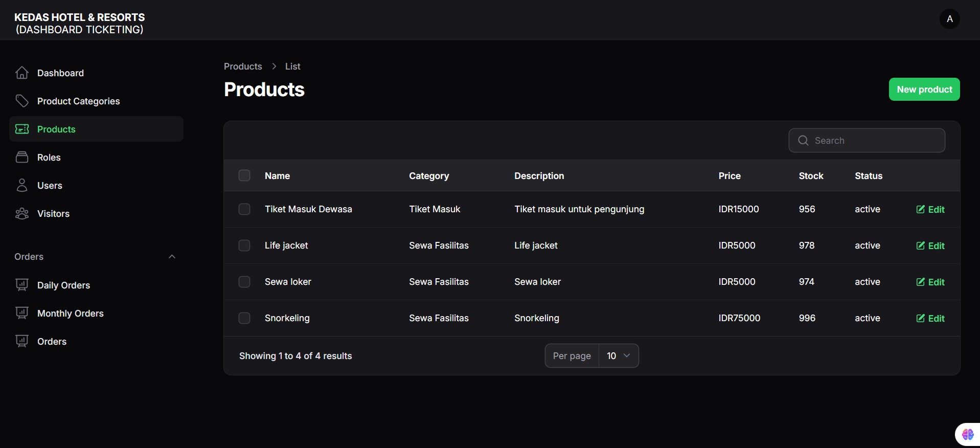The height and width of the screenshot is (448, 980).
Task: Click the Monthly Orders chart icon
Action: pyautogui.click(x=22, y=313)
